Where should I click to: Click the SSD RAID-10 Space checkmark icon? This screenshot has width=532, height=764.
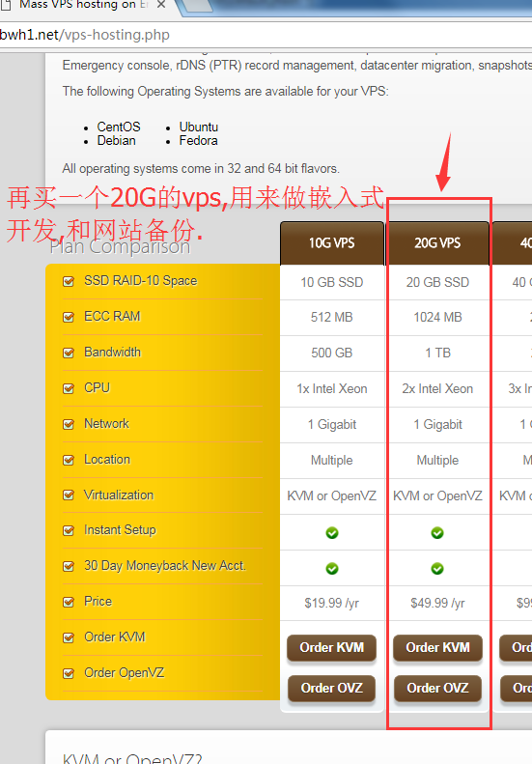coord(69,282)
